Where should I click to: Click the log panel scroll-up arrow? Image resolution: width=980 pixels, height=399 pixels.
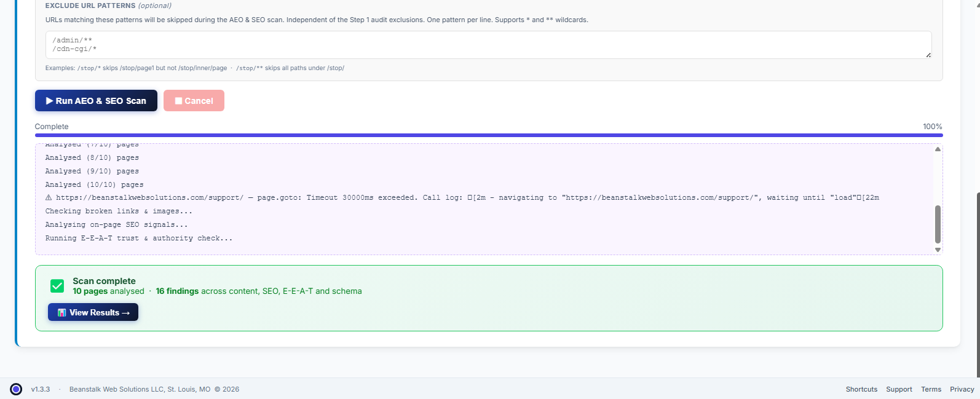pyautogui.click(x=938, y=149)
